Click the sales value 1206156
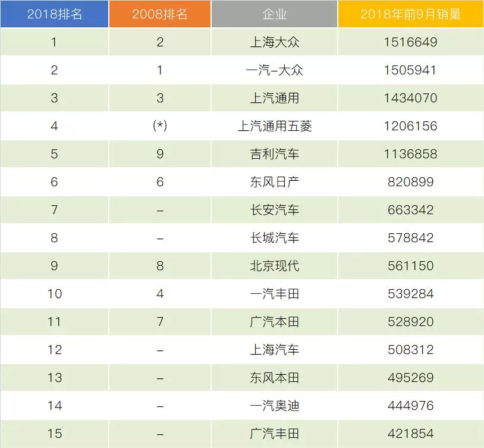The width and height of the screenshot is (484, 448). pyautogui.click(x=410, y=126)
